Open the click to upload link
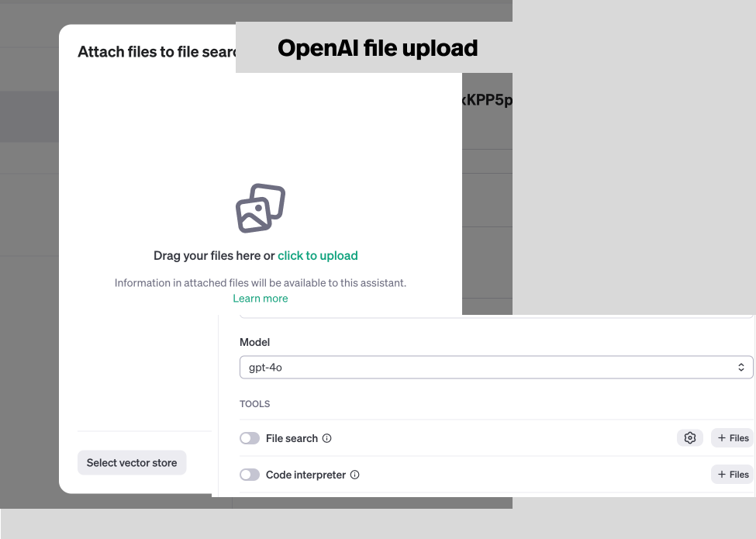The height and width of the screenshot is (539, 756). [317, 255]
